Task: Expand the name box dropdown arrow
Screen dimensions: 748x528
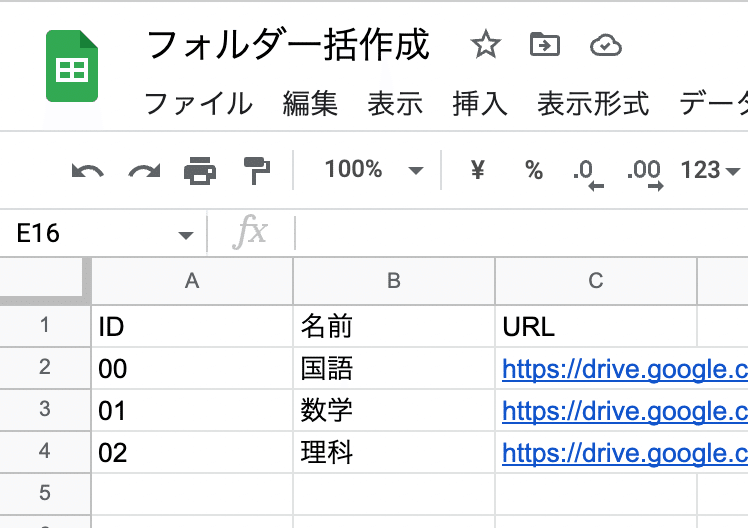Action: point(186,235)
